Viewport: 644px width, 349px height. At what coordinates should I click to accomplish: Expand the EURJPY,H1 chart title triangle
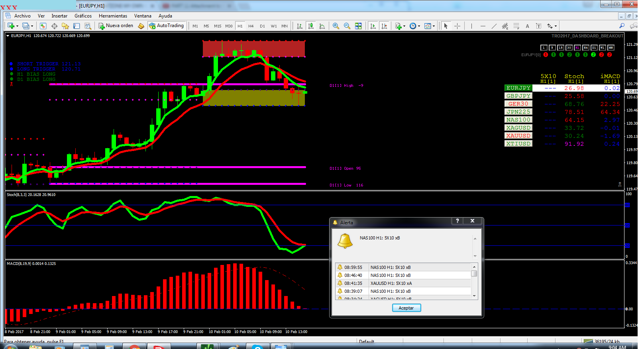(x=8, y=36)
